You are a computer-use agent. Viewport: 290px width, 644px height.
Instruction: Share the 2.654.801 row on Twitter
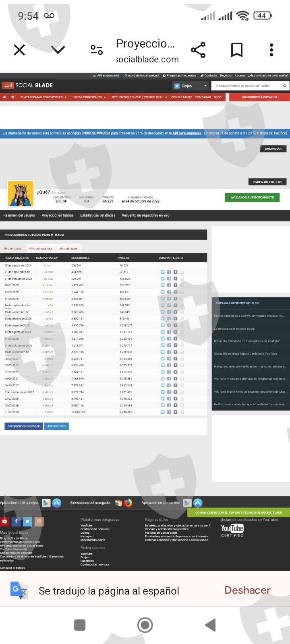pyautogui.click(x=163, y=299)
